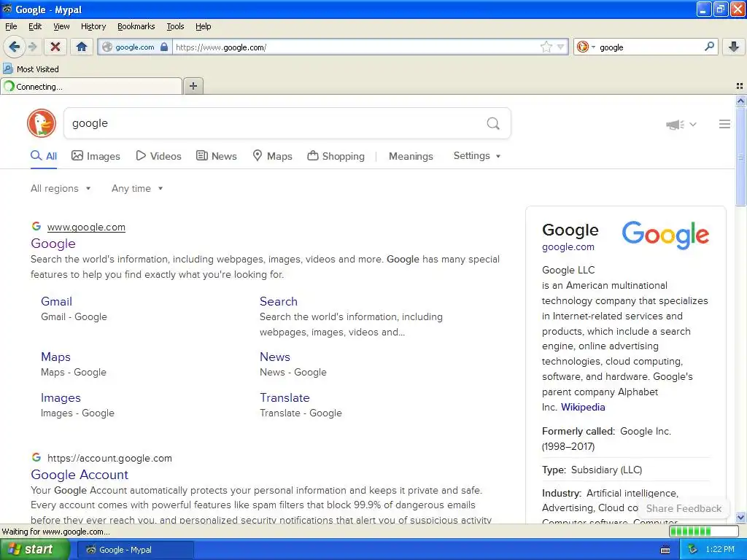Open the Edit menu

[x=35, y=26]
